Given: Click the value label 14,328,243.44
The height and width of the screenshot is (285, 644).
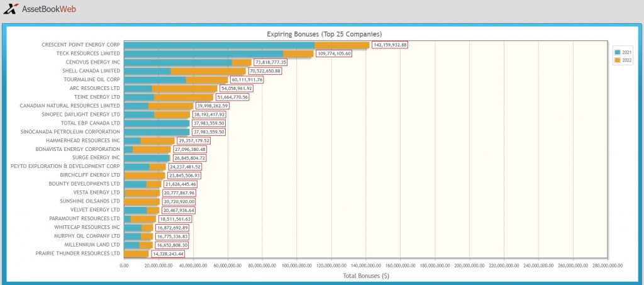Looking at the screenshot, I should [168, 254].
